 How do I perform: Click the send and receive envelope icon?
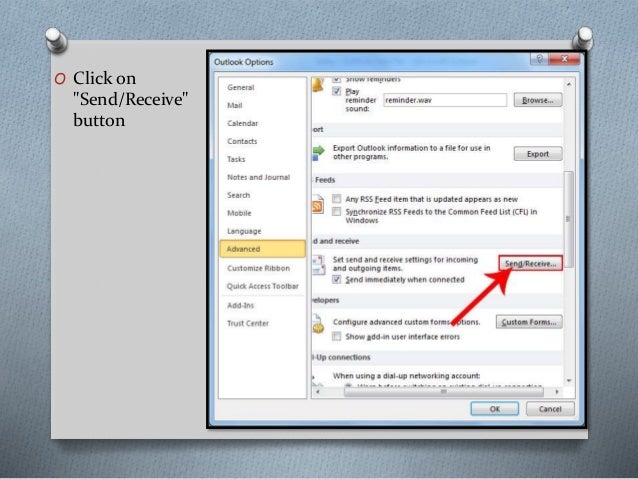[319, 265]
